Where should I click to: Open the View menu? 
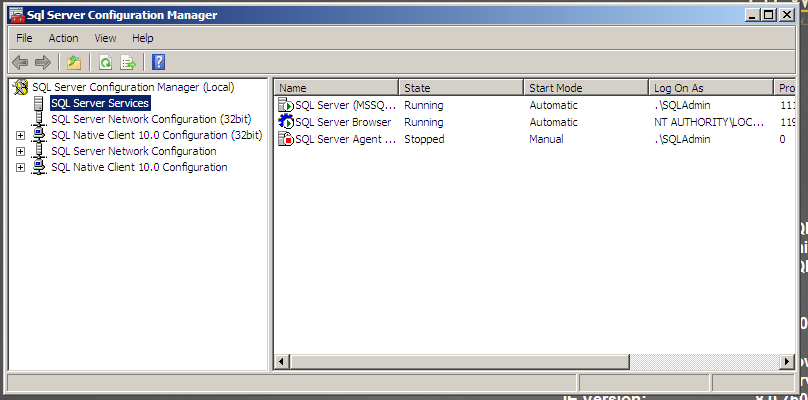(x=105, y=38)
